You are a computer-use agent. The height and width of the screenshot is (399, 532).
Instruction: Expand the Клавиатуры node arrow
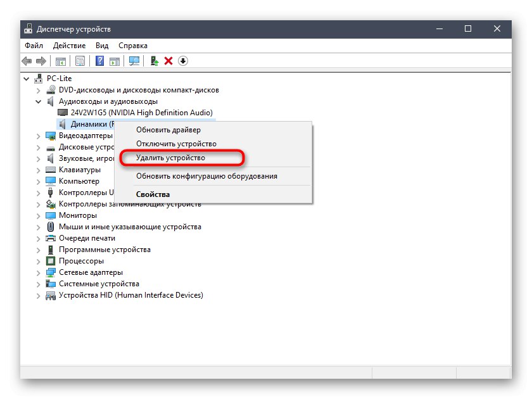39,170
